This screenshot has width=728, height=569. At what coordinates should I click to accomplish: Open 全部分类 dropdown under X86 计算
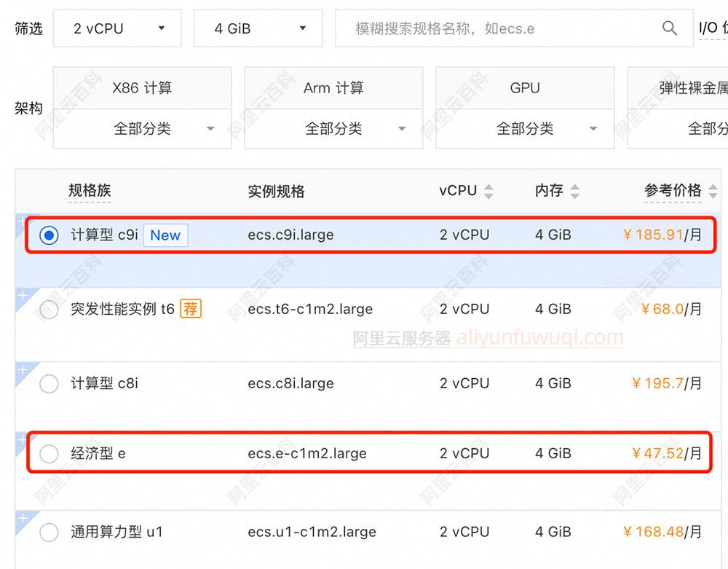tap(143, 129)
